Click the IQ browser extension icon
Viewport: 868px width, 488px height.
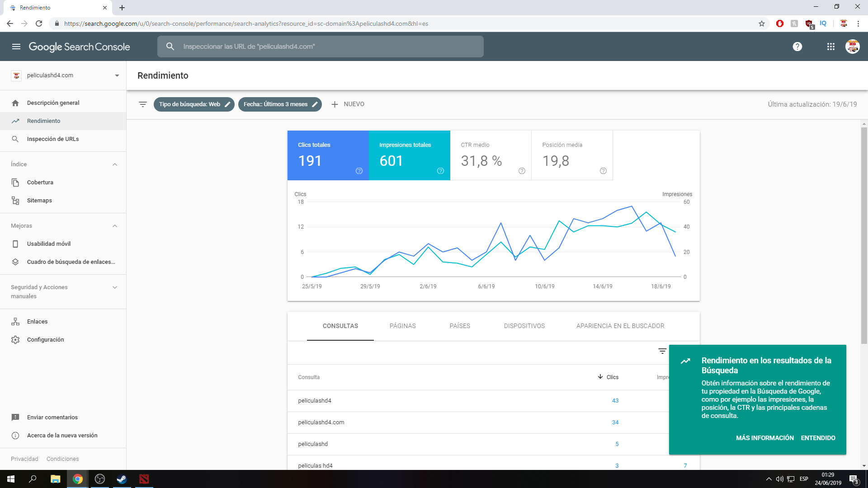click(x=823, y=23)
